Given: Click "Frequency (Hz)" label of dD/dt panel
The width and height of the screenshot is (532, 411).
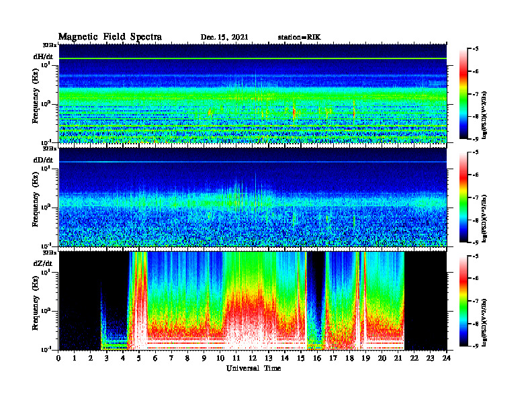Looking at the screenshot, I should pos(36,199).
